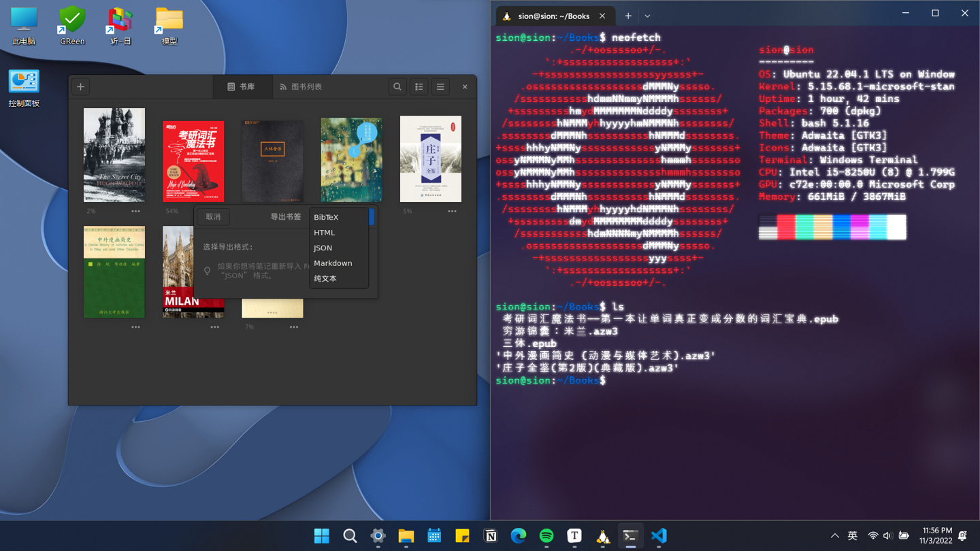Image resolution: width=980 pixels, height=551 pixels.
Task: Switch input language via the 英 indicator
Action: tap(852, 536)
